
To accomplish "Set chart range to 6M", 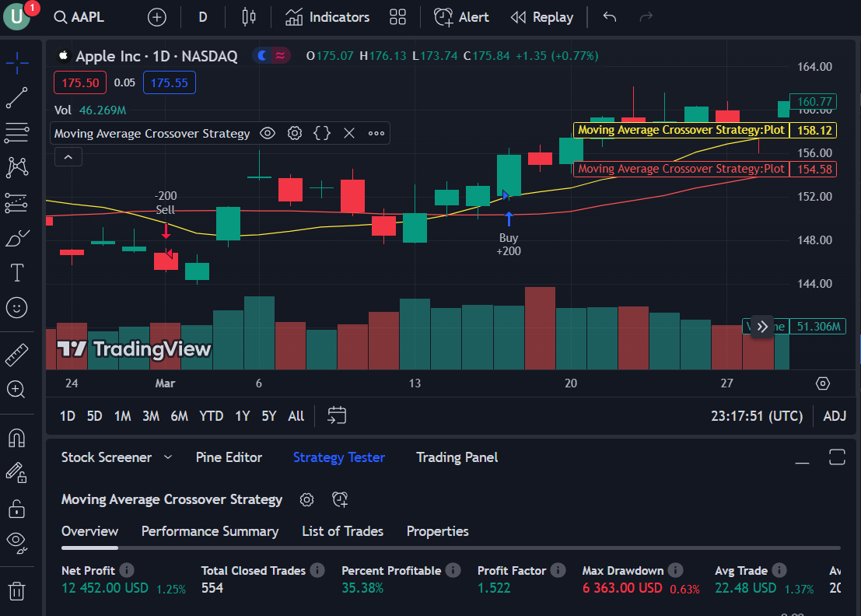I will [180, 416].
